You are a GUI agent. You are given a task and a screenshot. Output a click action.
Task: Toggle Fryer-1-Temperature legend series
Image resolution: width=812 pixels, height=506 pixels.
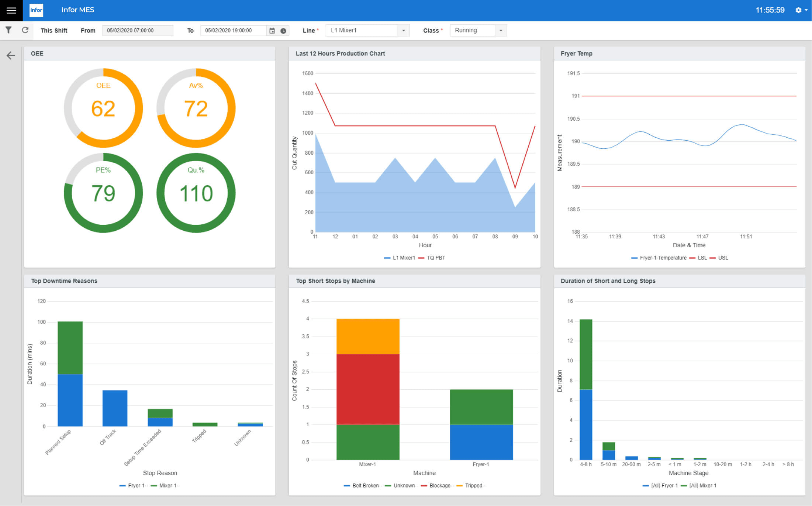pyautogui.click(x=663, y=258)
